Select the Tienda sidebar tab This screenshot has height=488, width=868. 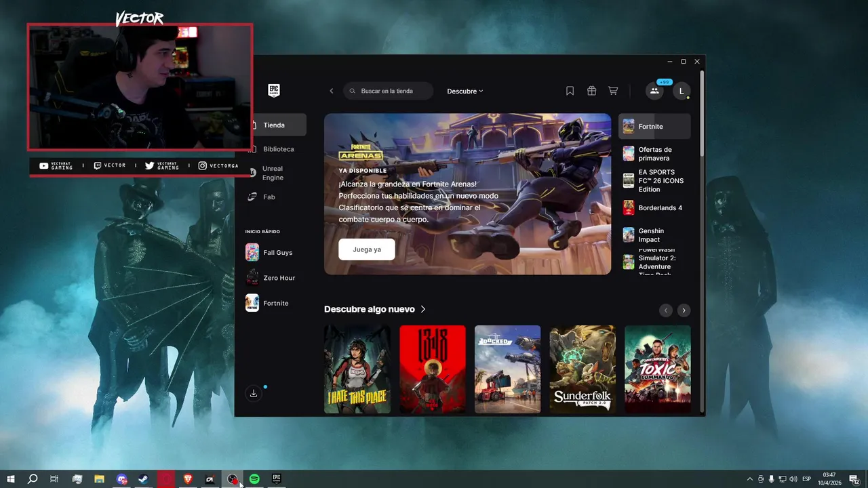click(278, 125)
